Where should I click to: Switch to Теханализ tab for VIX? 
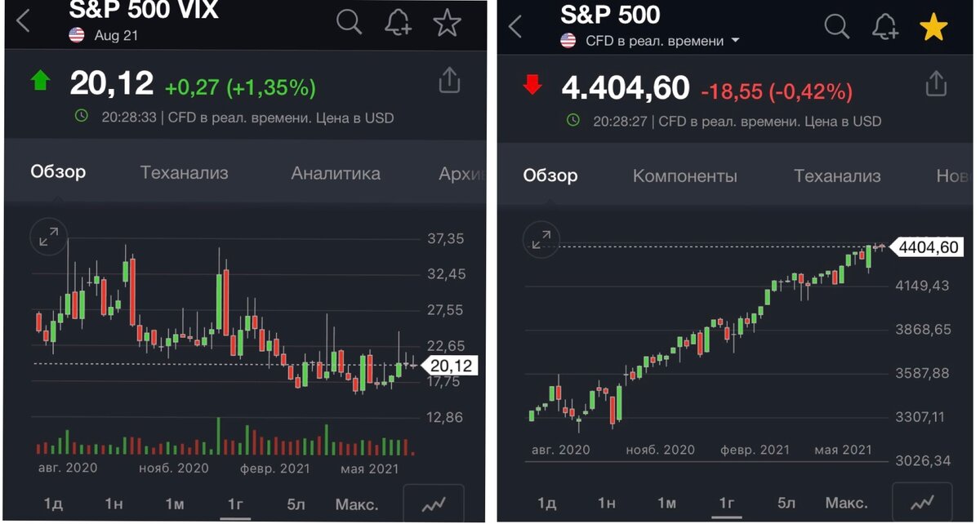pyautogui.click(x=184, y=173)
